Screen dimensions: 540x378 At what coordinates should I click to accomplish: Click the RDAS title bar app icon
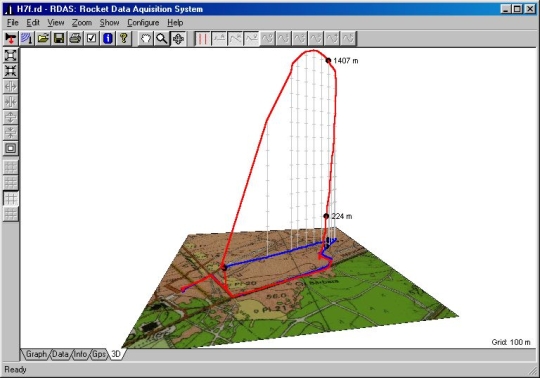[x=9, y=9]
